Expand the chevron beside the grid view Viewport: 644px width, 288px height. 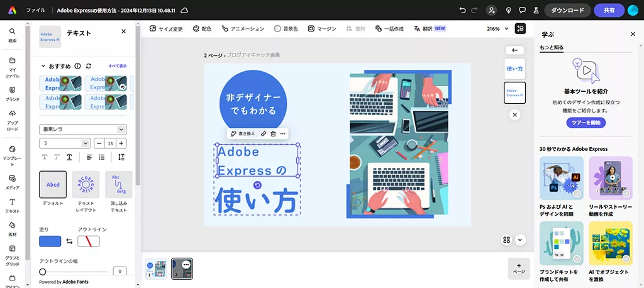pos(520,240)
